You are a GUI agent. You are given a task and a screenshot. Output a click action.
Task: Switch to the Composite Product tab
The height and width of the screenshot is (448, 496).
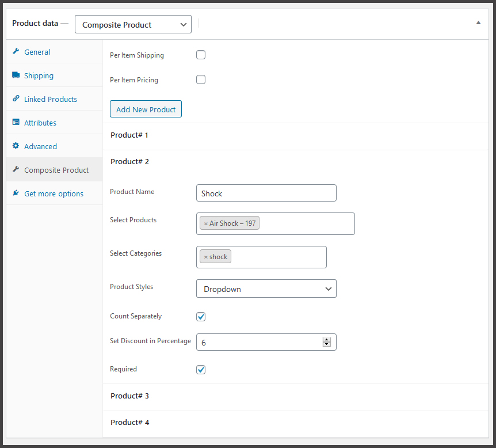(56, 170)
